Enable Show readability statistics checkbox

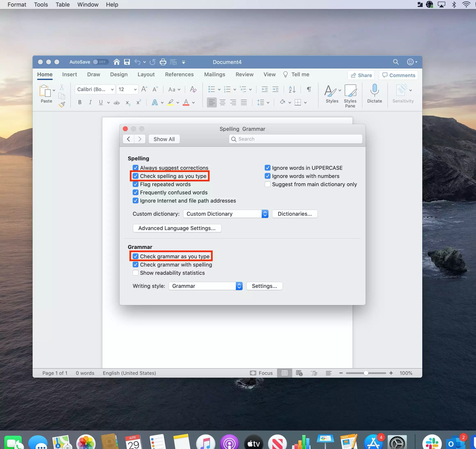[x=136, y=273]
